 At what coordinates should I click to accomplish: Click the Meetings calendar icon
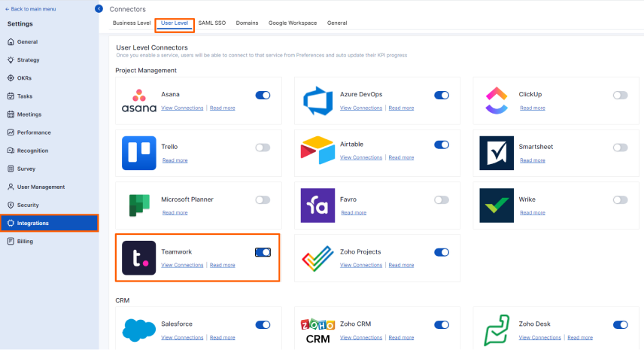coord(11,114)
